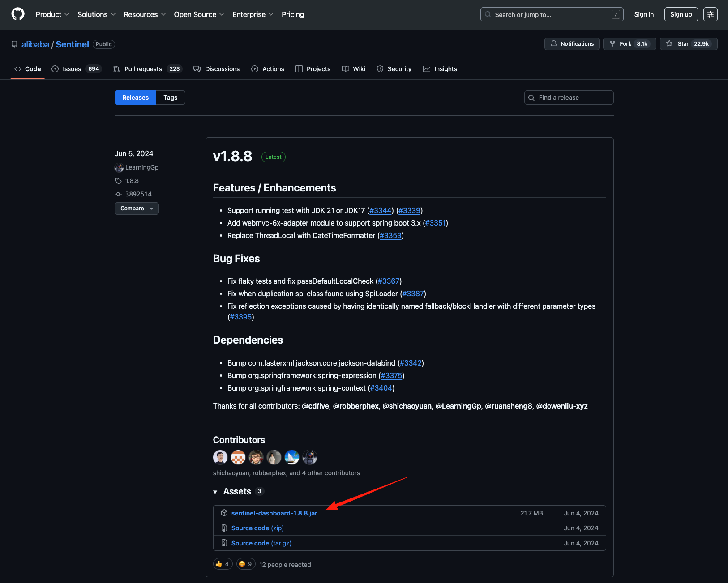Click the Sign in link
The width and height of the screenshot is (728, 583).
[644, 14]
